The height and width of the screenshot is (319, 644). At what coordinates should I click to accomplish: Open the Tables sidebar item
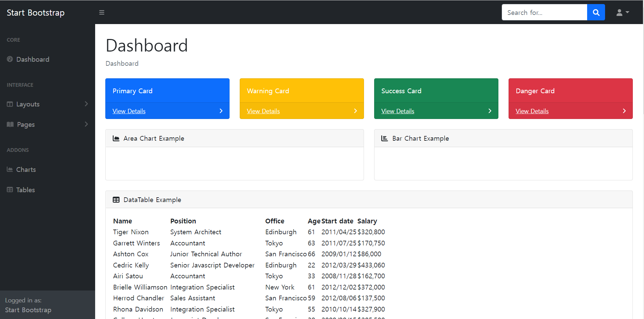[x=47, y=190]
